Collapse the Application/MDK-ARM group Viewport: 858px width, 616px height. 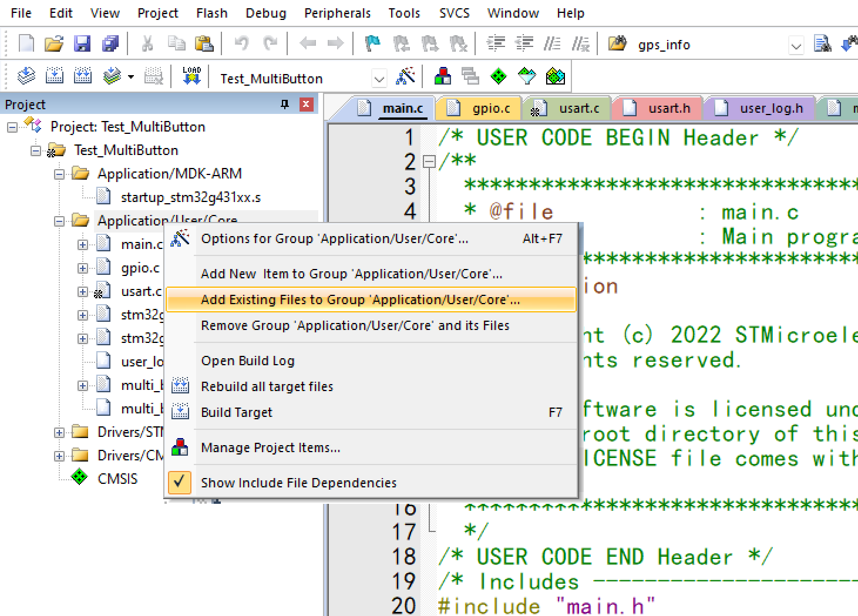(59, 174)
